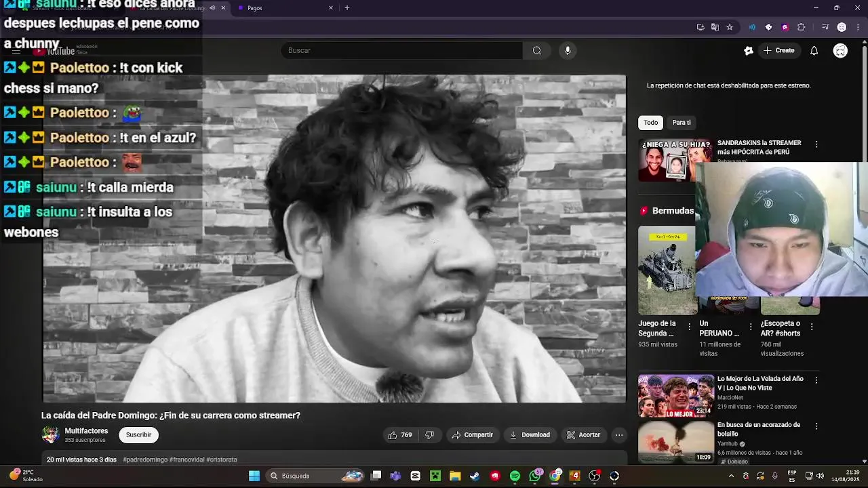Image resolution: width=868 pixels, height=488 pixels.
Task: Click the video title La caída del Padre Domingo
Action: pyautogui.click(x=171, y=415)
